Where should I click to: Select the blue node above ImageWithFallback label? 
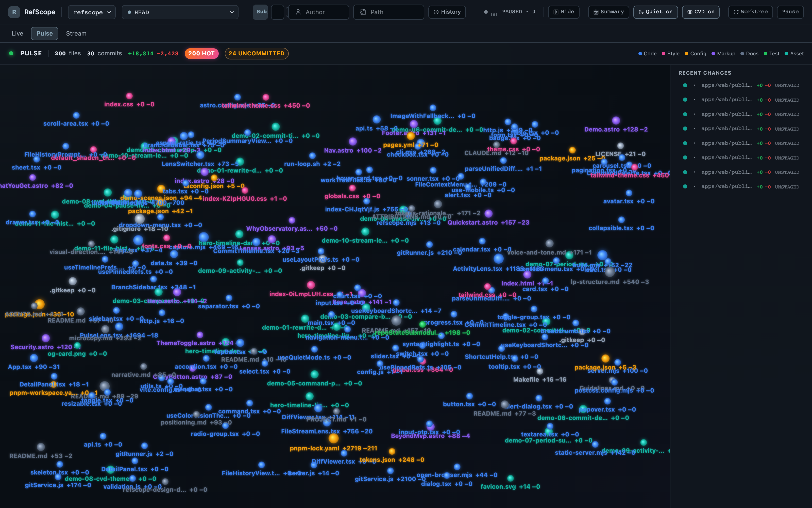tap(433, 108)
